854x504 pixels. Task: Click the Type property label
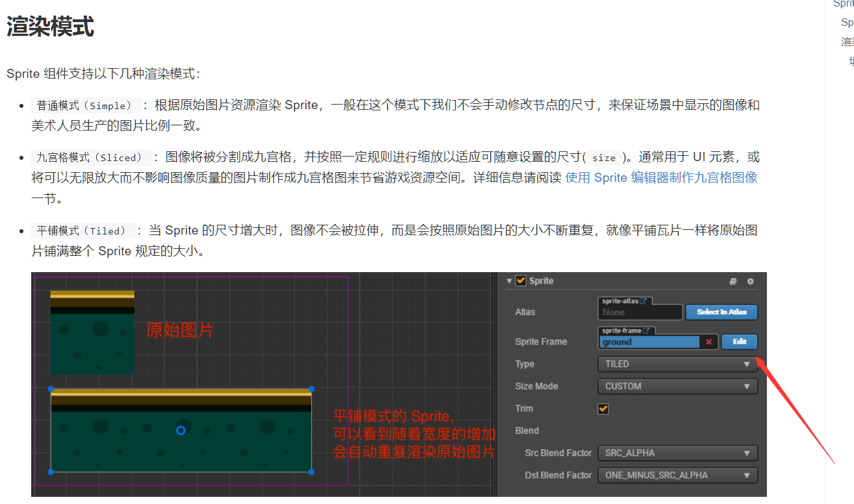[x=525, y=364]
